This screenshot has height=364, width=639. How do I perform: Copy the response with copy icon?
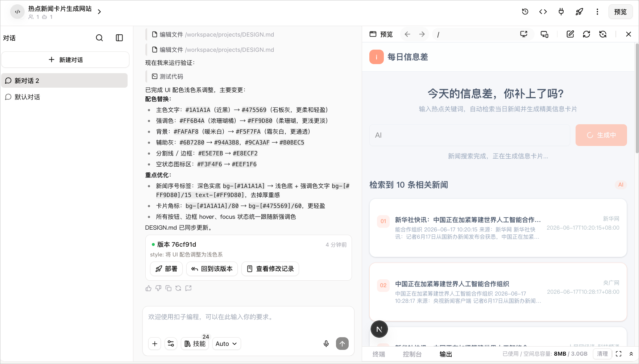[x=168, y=288]
